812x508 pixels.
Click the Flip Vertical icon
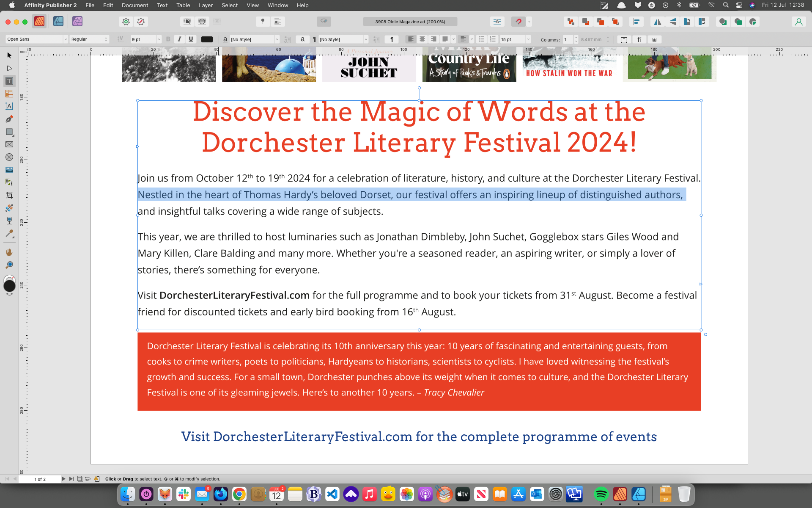[x=672, y=22]
